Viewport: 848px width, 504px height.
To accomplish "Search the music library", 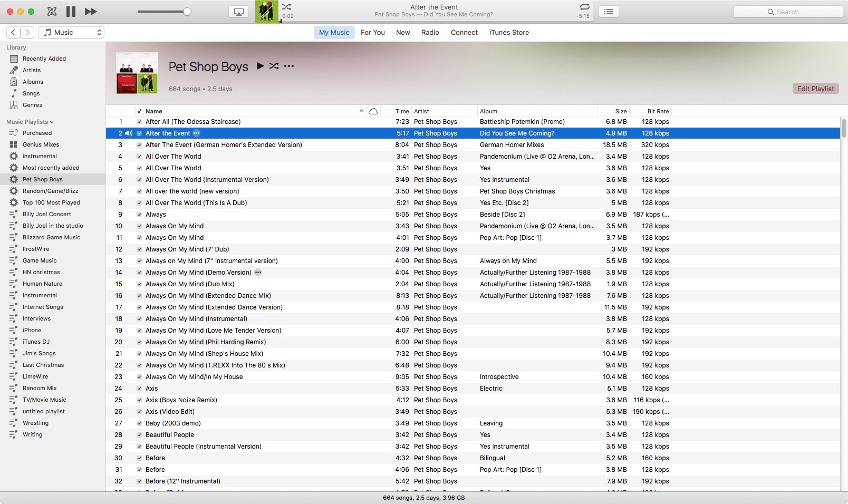I will (x=788, y=12).
